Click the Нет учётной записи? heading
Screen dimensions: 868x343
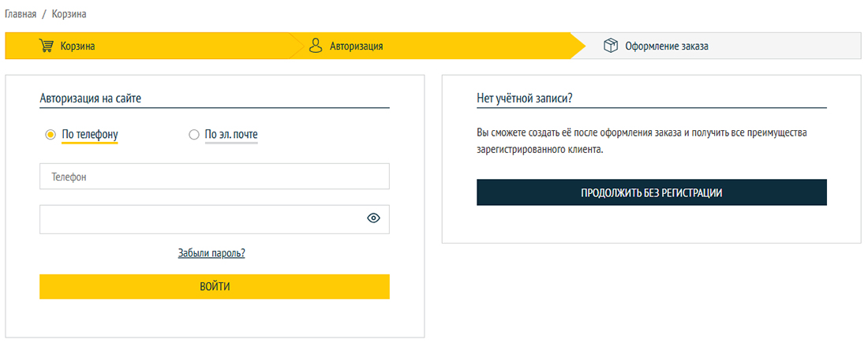click(x=524, y=99)
